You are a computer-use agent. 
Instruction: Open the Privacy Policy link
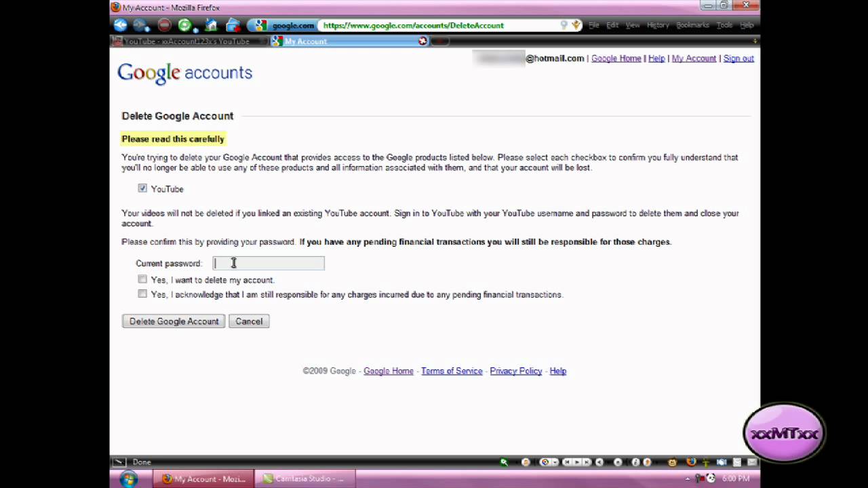(x=516, y=371)
